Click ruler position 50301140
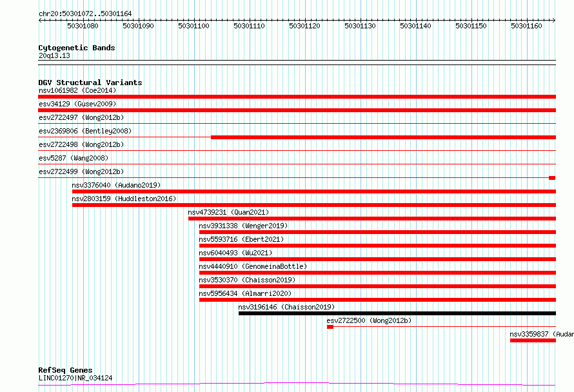Viewport: 574px width, 392px height. [415, 26]
